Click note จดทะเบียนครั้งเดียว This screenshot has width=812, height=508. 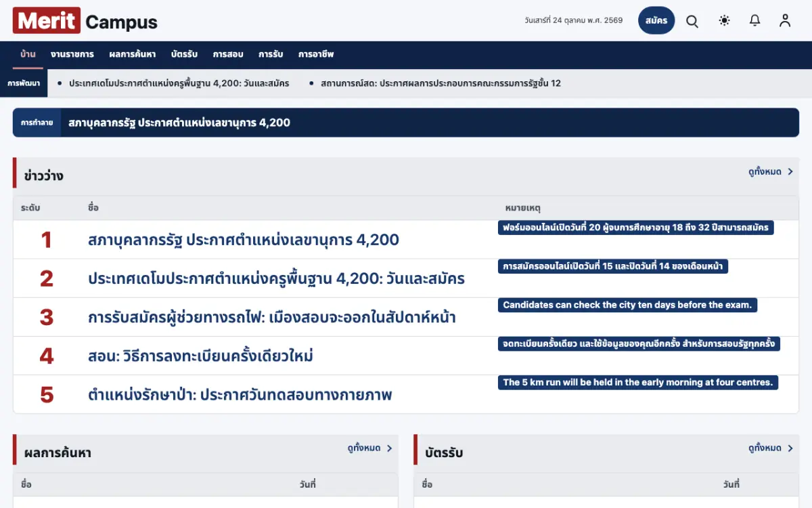click(639, 343)
